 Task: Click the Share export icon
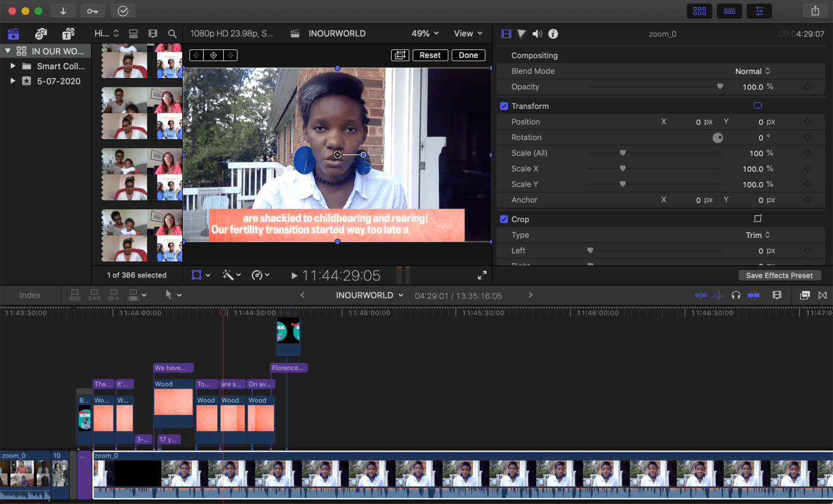(x=815, y=11)
